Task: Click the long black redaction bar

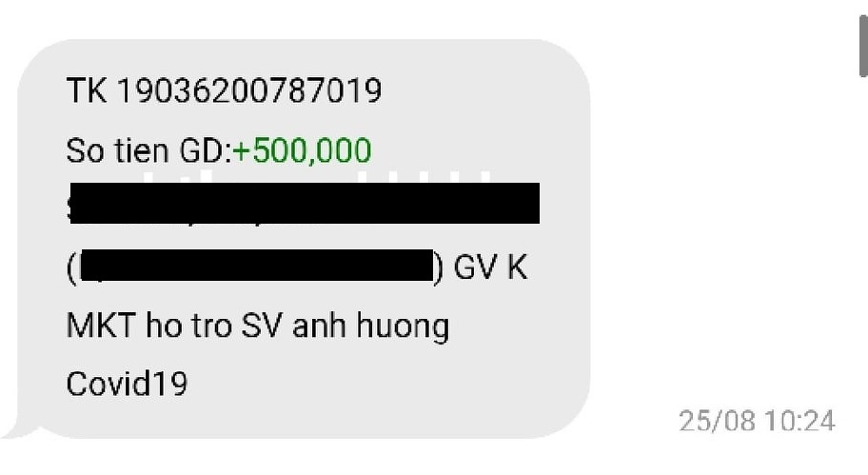Action: coord(304,203)
